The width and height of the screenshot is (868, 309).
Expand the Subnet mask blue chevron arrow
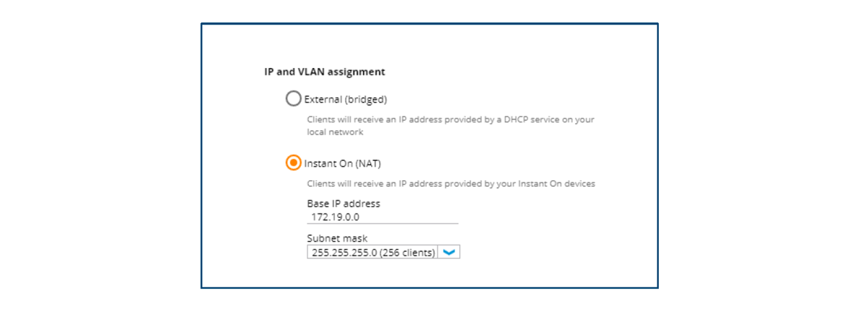tap(449, 253)
